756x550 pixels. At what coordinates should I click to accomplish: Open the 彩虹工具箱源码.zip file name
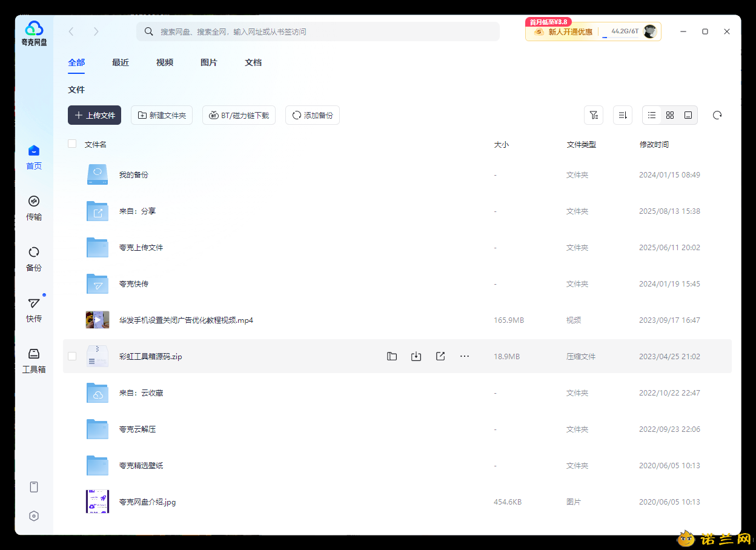click(151, 356)
